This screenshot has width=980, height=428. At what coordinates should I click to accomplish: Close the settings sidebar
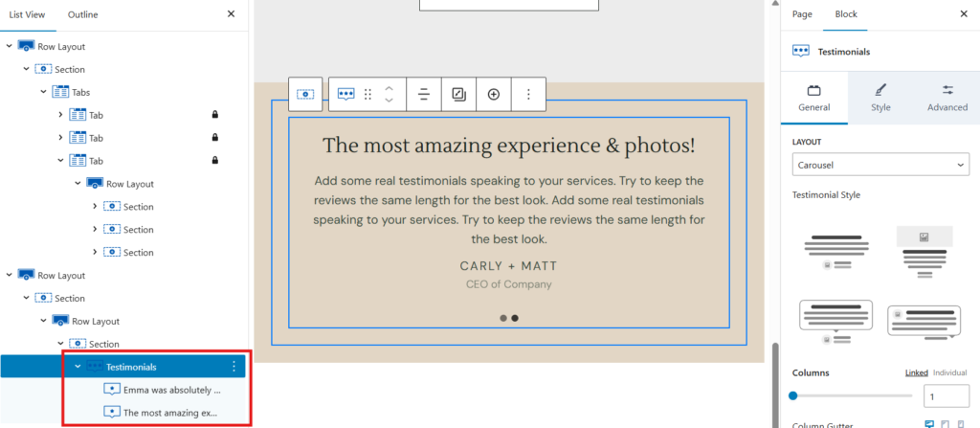pos(963,13)
